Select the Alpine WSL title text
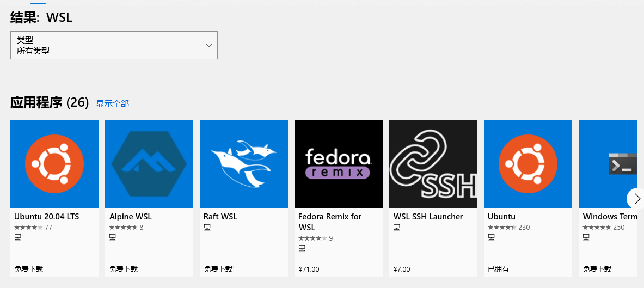 coord(130,217)
